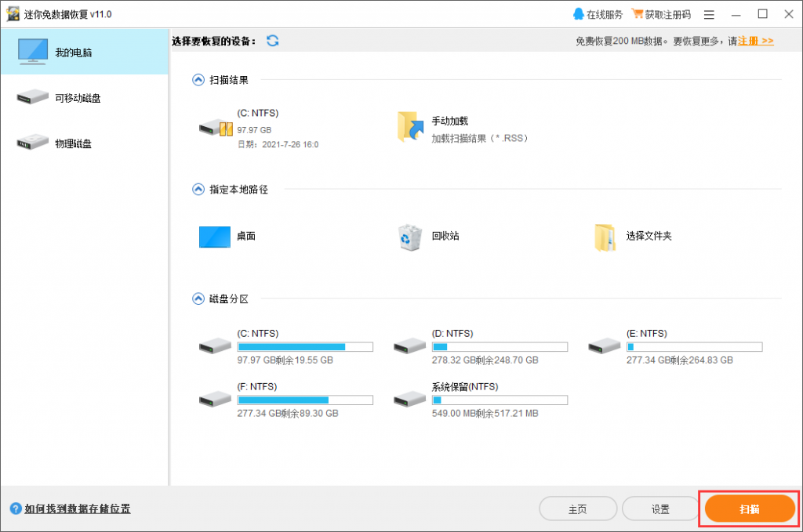Screen dimensions: 803x532
Task: Click the E: partition usage bar
Action: point(695,347)
